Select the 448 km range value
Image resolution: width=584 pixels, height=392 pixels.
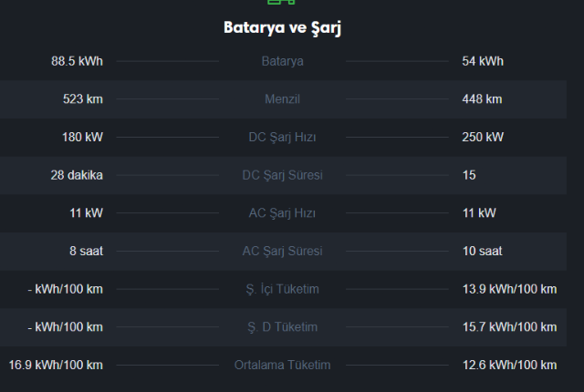482,99
